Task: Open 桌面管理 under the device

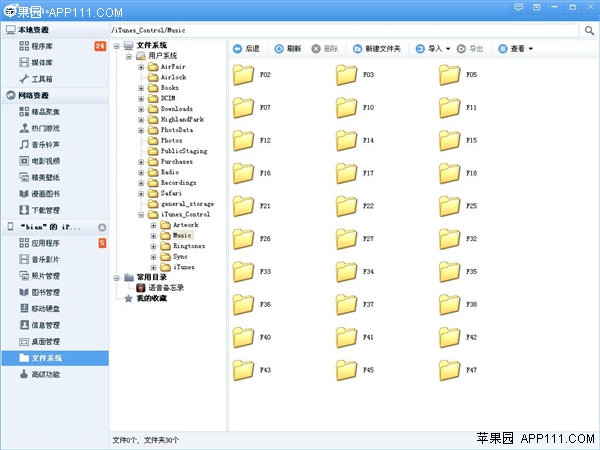Action: point(55,342)
